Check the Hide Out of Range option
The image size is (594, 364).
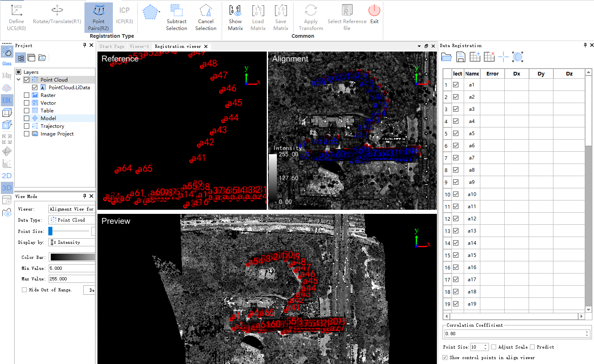[x=24, y=289]
